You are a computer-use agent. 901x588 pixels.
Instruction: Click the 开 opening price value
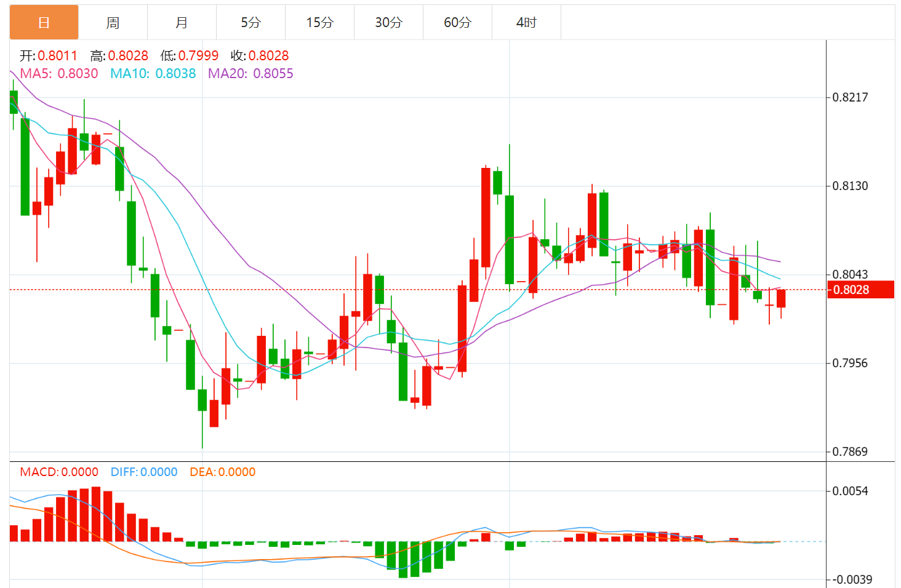point(57,56)
